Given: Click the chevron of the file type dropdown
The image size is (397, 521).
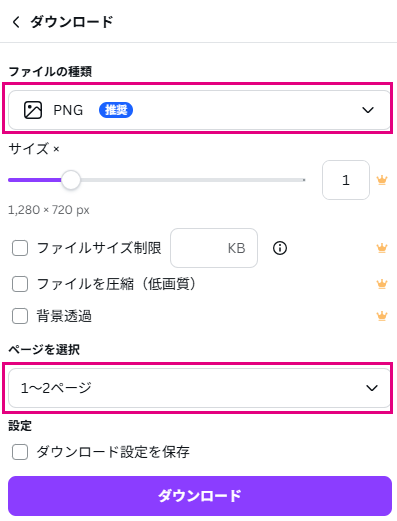Looking at the screenshot, I should [x=368, y=110].
